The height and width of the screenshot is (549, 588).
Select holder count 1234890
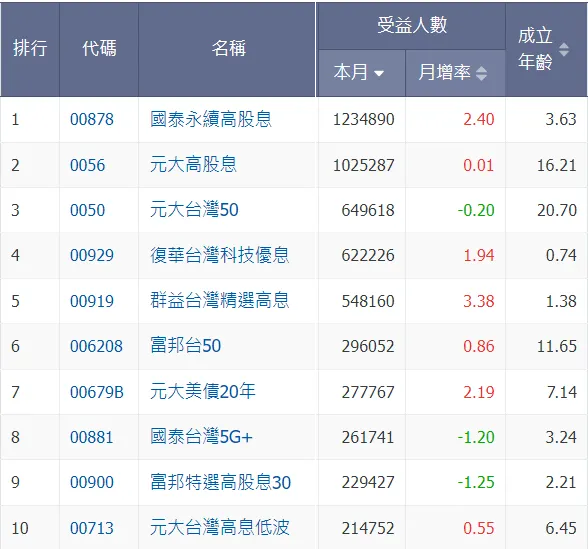point(363,120)
